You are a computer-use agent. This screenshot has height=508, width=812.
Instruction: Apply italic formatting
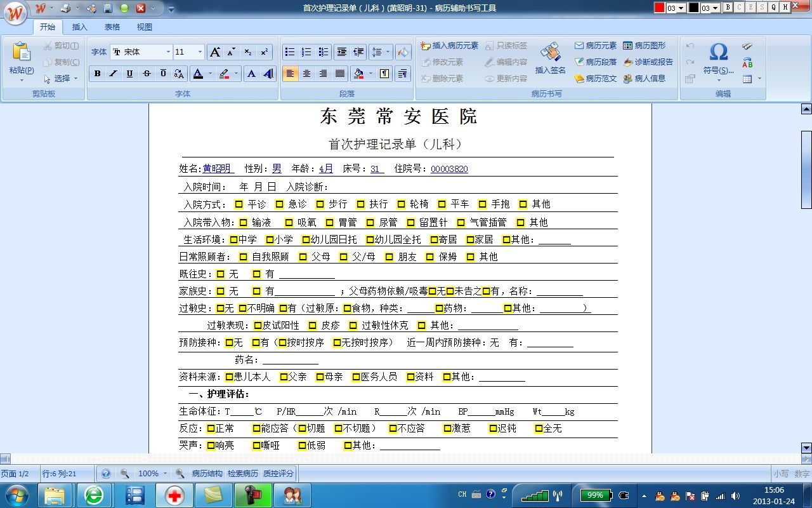click(x=114, y=74)
